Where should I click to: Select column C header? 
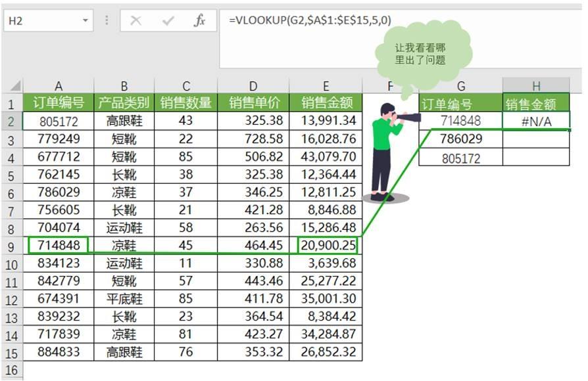pos(186,86)
